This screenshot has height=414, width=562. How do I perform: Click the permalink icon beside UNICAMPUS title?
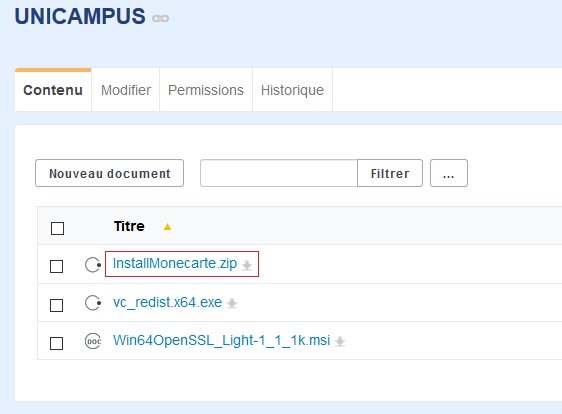[160, 18]
